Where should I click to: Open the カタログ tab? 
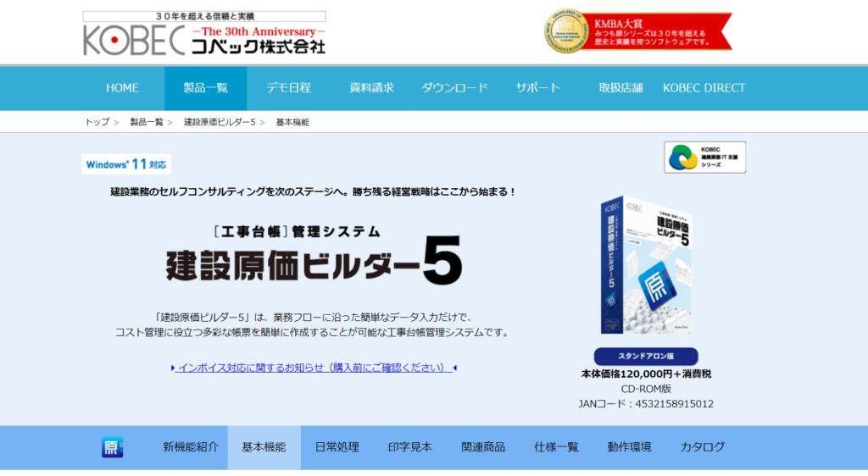703,447
